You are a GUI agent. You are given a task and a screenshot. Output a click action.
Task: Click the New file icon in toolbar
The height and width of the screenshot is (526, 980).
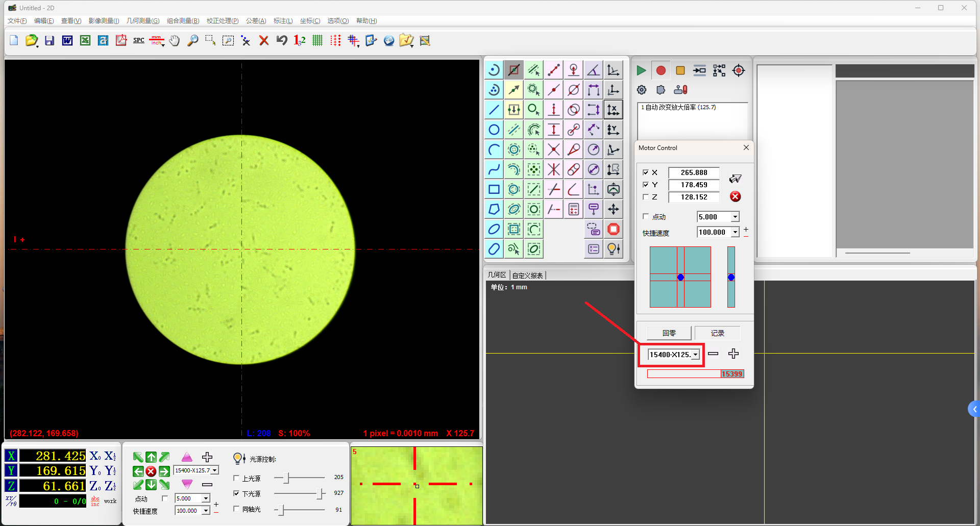click(x=14, y=40)
